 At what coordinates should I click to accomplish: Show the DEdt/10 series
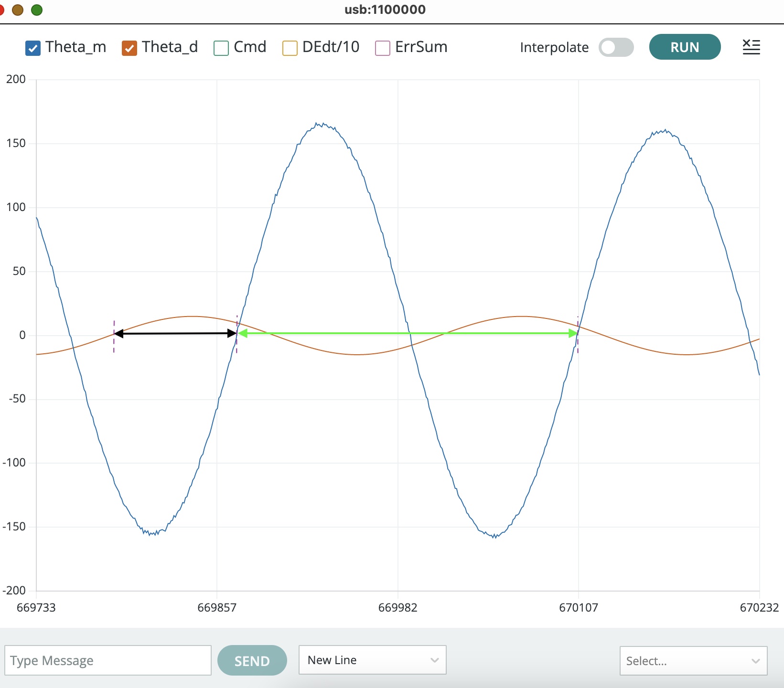pyautogui.click(x=290, y=48)
